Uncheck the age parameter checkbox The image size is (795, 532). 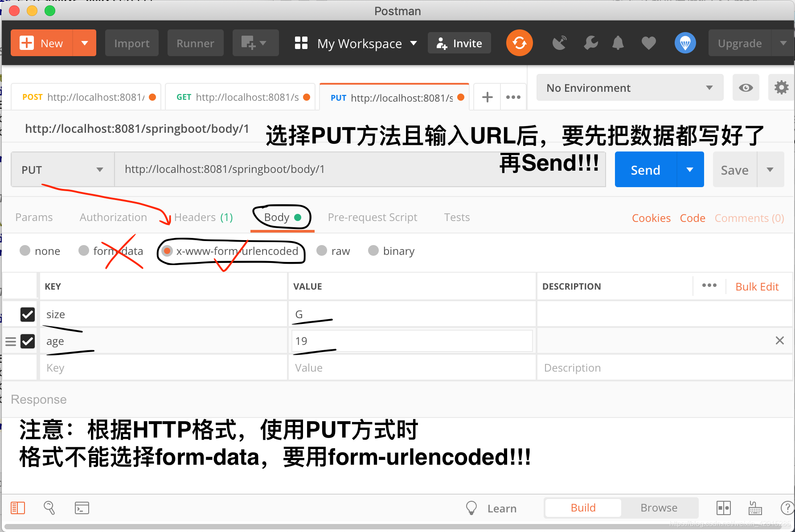click(28, 341)
